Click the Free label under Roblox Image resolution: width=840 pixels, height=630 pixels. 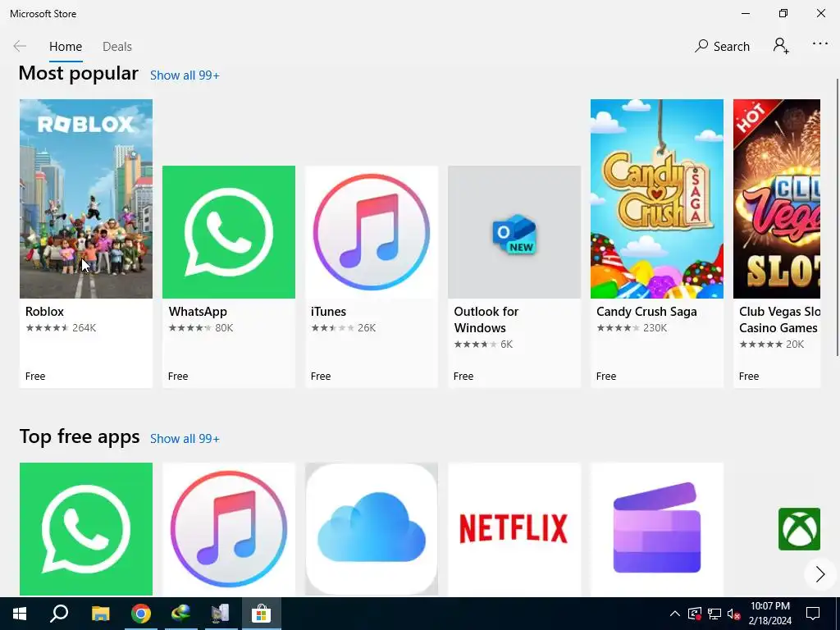point(35,377)
